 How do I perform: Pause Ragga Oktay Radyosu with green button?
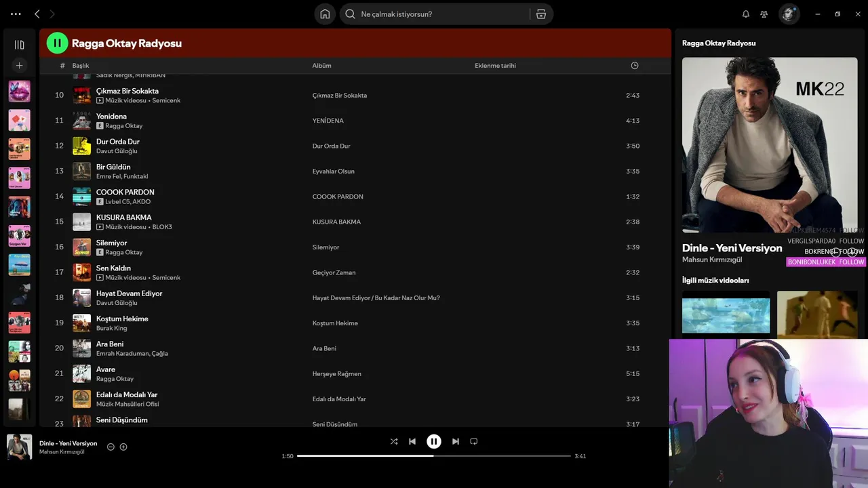point(57,43)
